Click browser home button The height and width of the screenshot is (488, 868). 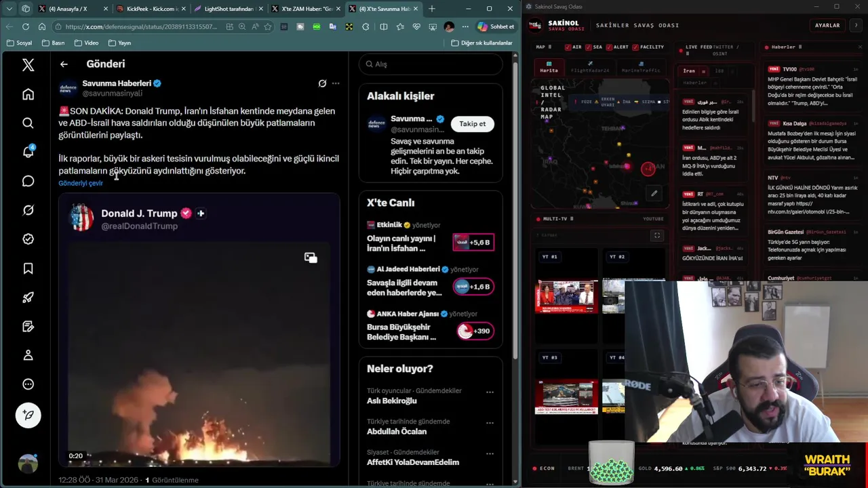pos(41,26)
